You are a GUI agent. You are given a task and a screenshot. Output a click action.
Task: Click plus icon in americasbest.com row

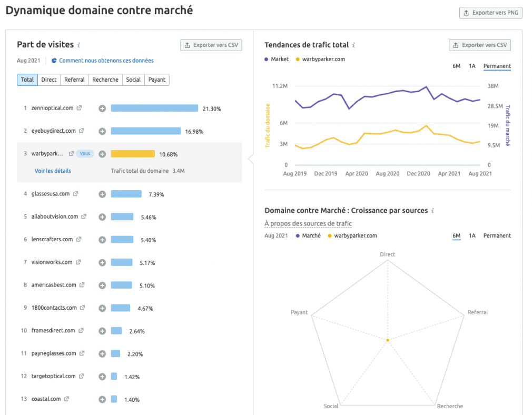pyautogui.click(x=102, y=285)
